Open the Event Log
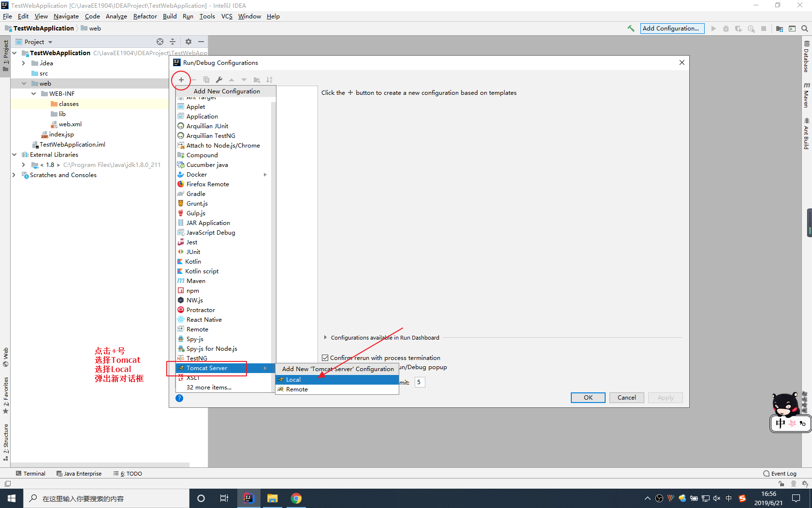This screenshot has height=508, width=812. coord(780,474)
